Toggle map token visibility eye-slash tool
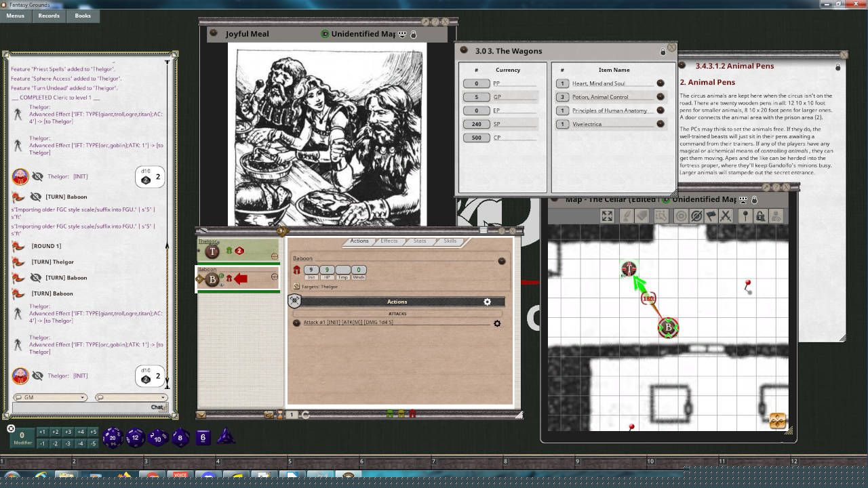This screenshot has width=868, height=488. click(x=696, y=216)
